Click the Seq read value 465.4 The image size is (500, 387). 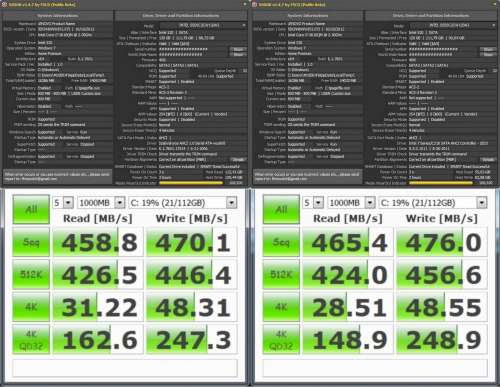(x=348, y=242)
